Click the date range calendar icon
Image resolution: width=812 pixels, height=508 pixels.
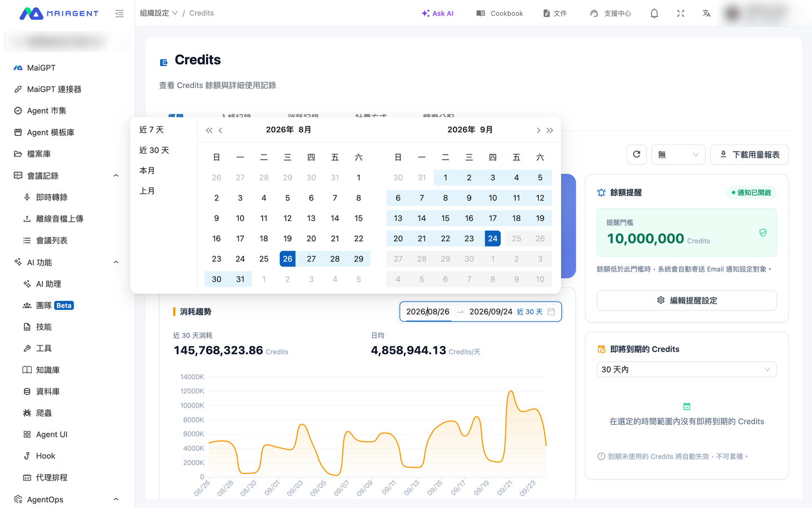pyautogui.click(x=551, y=312)
